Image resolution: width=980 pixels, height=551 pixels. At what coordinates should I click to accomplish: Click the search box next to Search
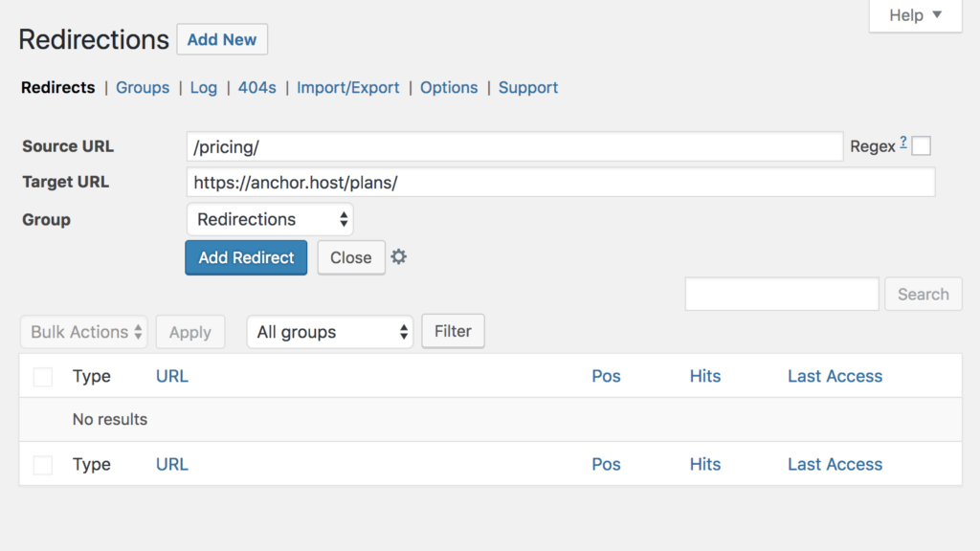point(782,295)
